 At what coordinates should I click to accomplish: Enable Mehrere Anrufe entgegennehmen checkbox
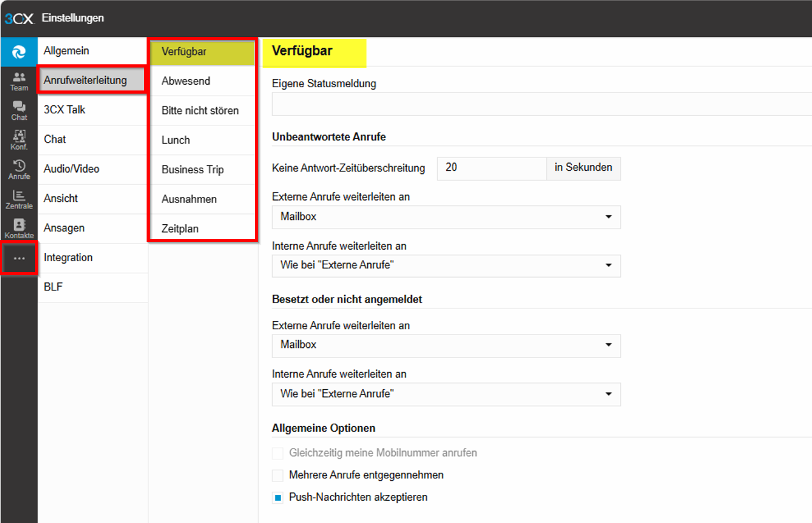pos(277,475)
